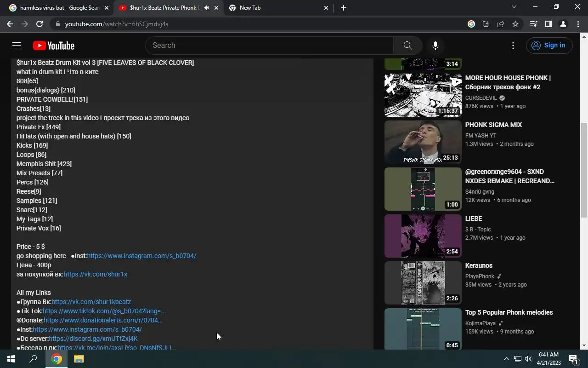Open the vk.com/shur1x purchase link
Screen dimensions: 588x368
tap(95, 274)
